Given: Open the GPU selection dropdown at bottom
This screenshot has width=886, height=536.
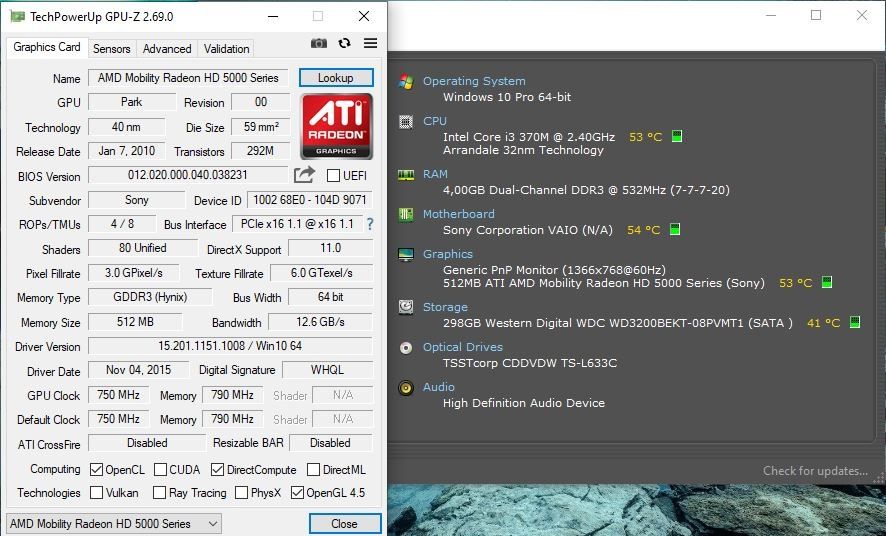Looking at the screenshot, I should 114,524.
